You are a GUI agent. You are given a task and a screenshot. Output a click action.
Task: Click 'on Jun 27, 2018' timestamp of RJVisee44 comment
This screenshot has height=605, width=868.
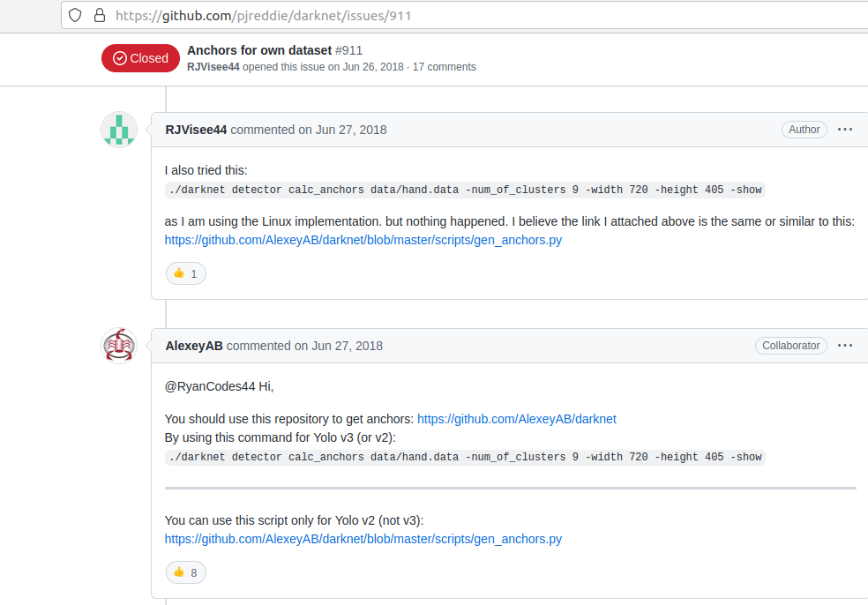[x=342, y=130]
